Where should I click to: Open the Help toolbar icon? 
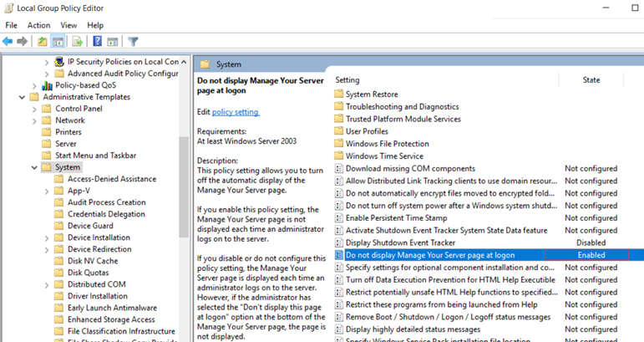(98, 41)
